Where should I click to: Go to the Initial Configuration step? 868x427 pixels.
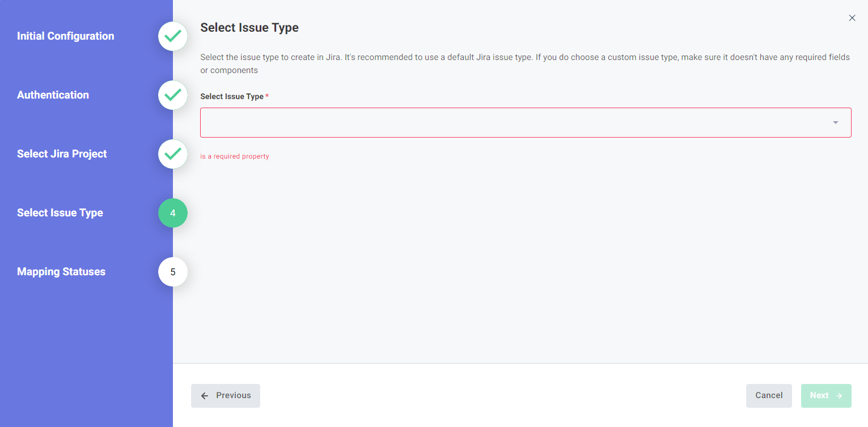pos(65,36)
